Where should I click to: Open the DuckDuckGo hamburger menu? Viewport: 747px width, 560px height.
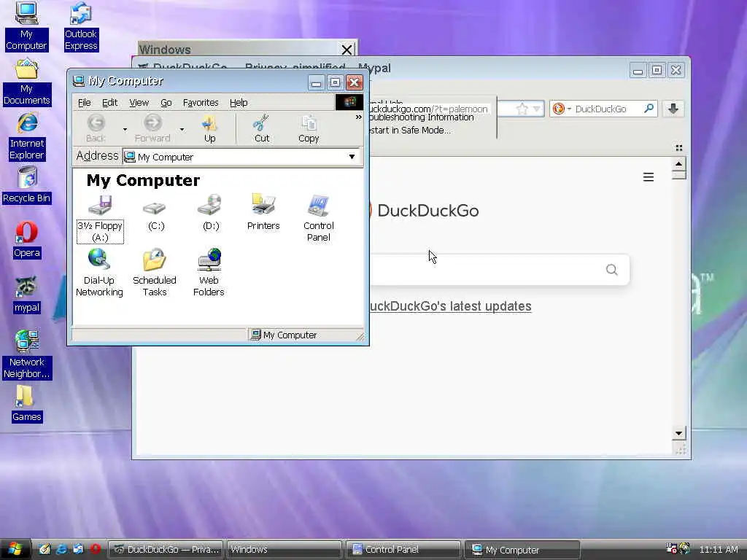coord(649,177)
